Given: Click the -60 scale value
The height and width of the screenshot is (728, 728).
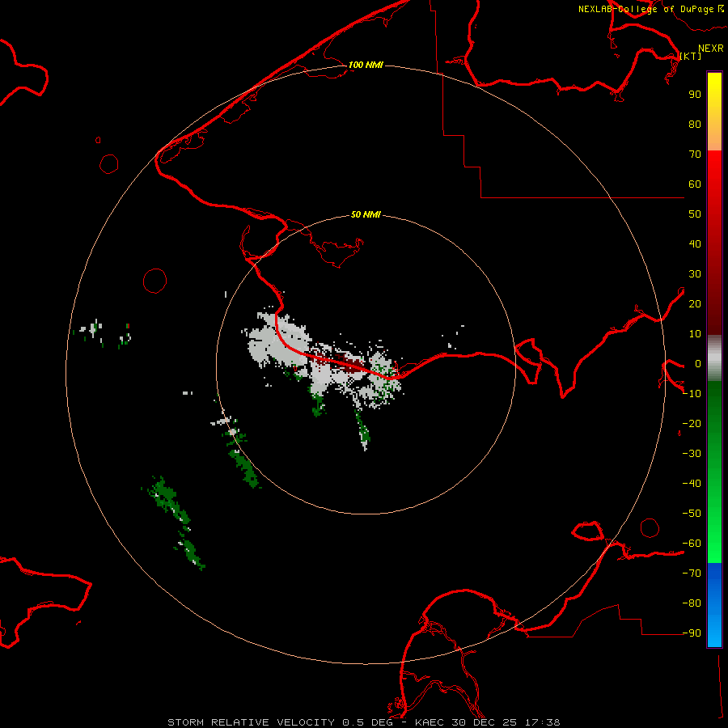Looking at the screenshot, I should 692,544.
